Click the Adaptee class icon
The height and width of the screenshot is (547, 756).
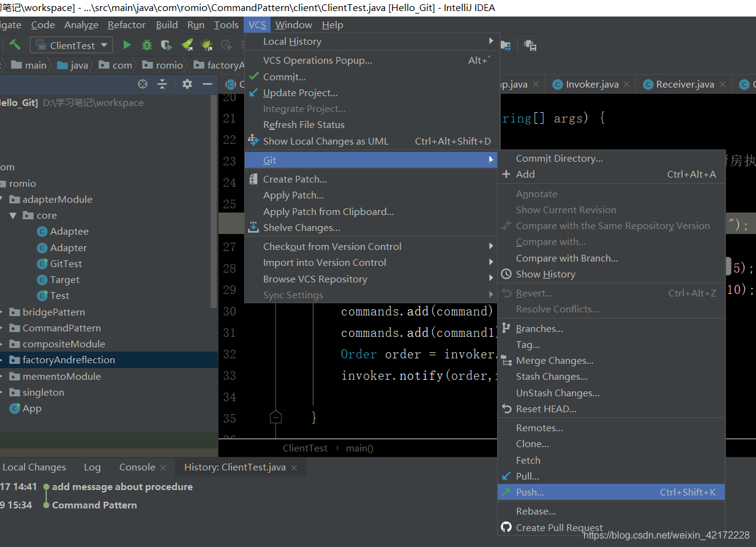tap(42, 232)
